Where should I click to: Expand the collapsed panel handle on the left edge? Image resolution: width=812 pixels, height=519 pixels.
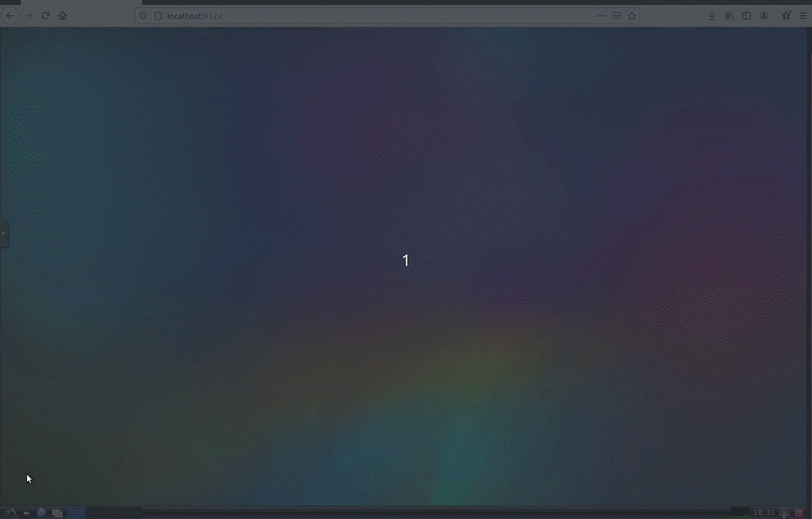[3, 234]
